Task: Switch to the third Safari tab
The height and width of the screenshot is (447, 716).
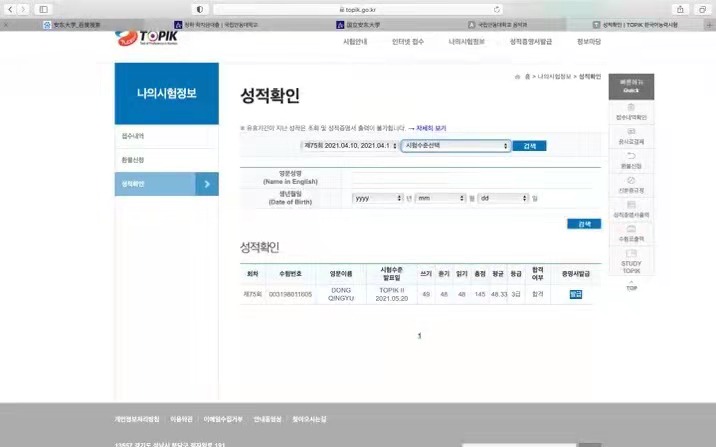Action: (x=358, y=25)
